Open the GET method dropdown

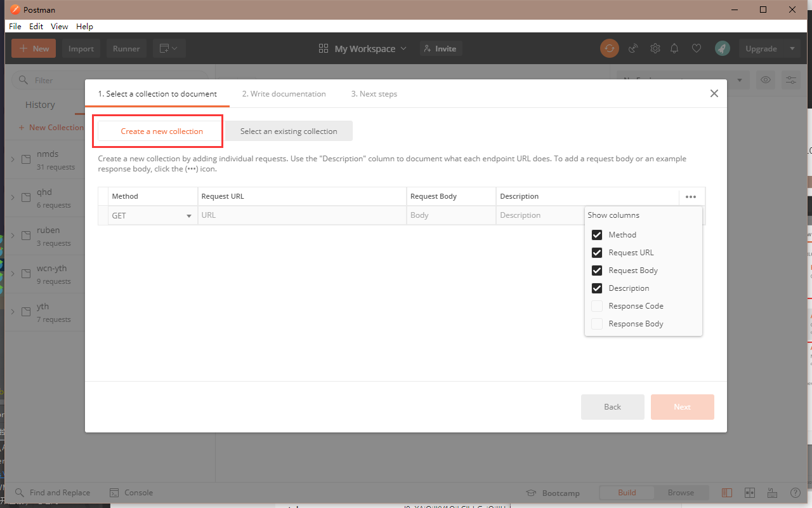point(152,215)
